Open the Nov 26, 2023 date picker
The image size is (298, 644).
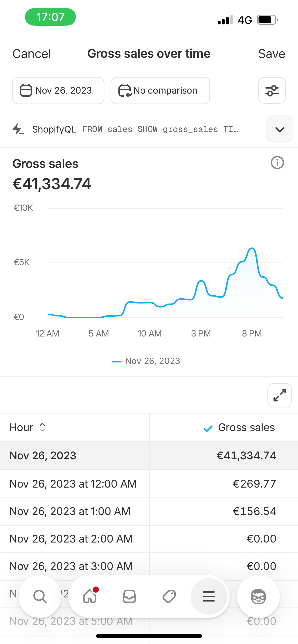click(x=58, y=91)
